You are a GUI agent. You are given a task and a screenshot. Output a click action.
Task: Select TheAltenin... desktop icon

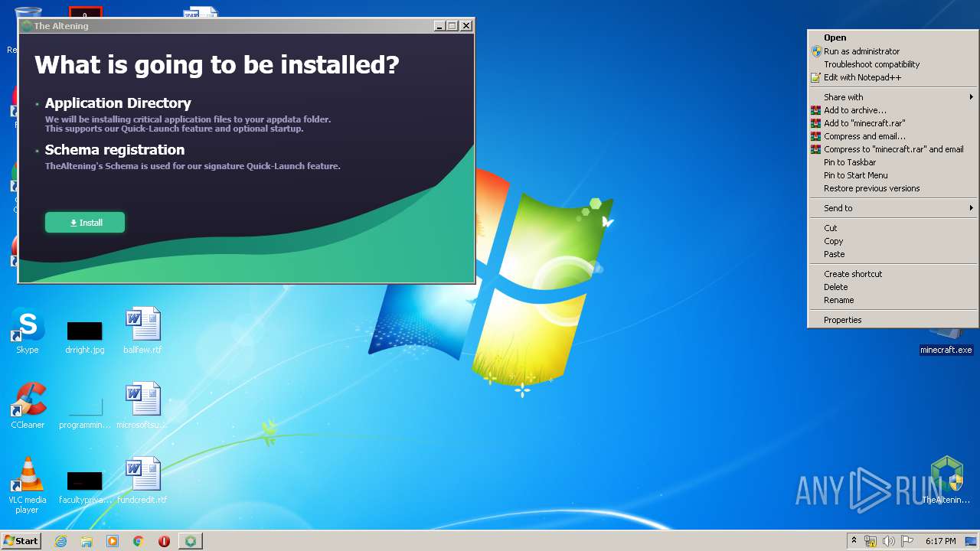946,480
